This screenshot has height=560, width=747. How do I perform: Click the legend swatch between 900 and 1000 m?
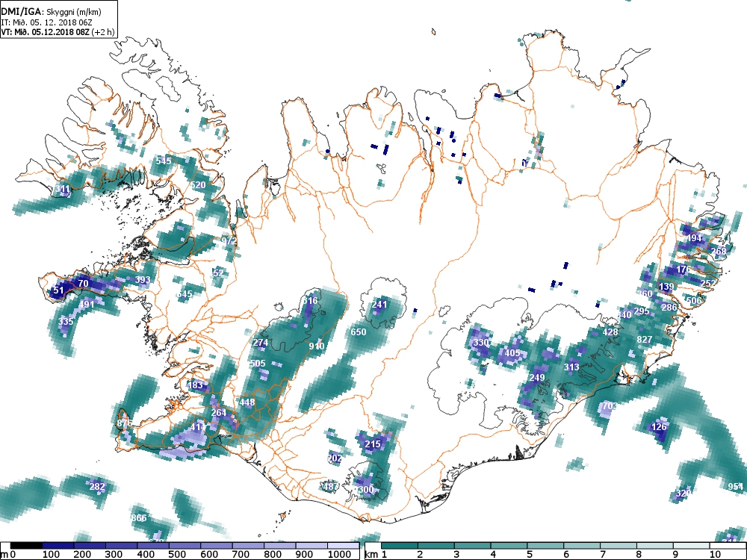click(311, 546)
